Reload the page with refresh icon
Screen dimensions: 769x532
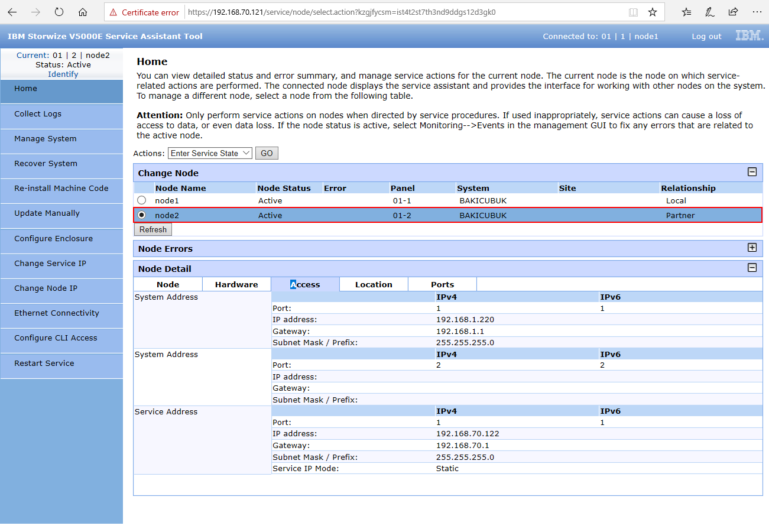[59, 12]
